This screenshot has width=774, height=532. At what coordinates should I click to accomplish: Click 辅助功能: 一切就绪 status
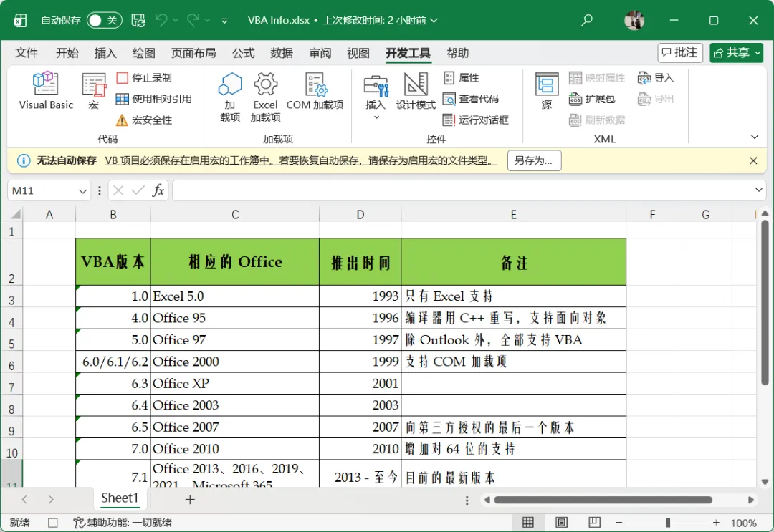(123, 523)
